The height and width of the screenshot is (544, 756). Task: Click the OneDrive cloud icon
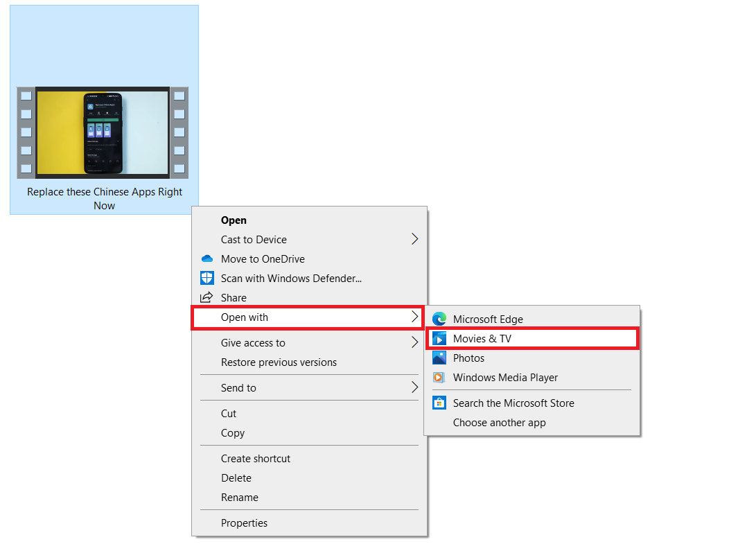click(x=206, y=259)
